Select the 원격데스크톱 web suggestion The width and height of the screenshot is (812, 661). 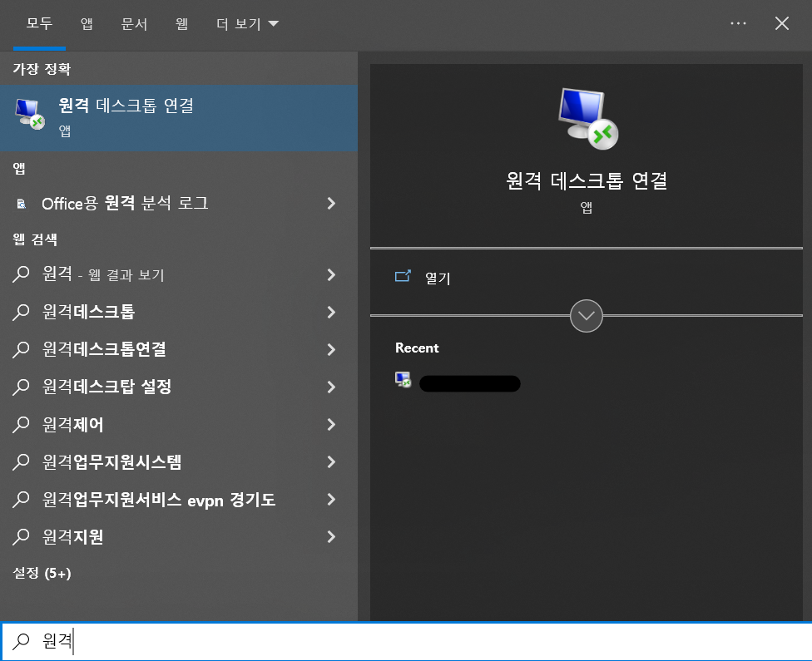point(179,312)
